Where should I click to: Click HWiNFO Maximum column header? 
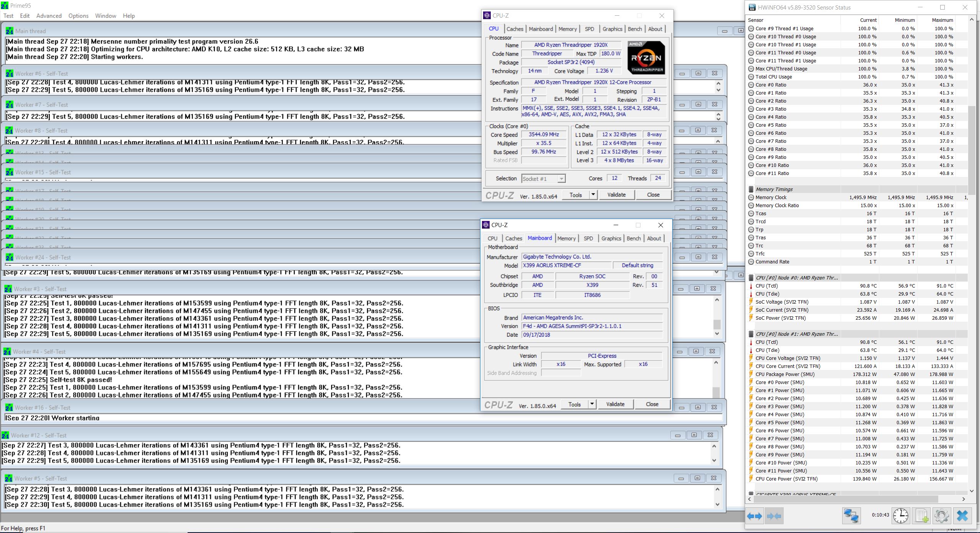[x=937, y=20]
